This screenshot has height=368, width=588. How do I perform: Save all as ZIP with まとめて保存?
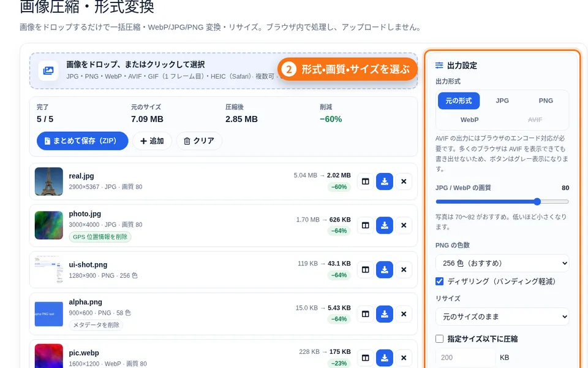[x=83, y=141]
